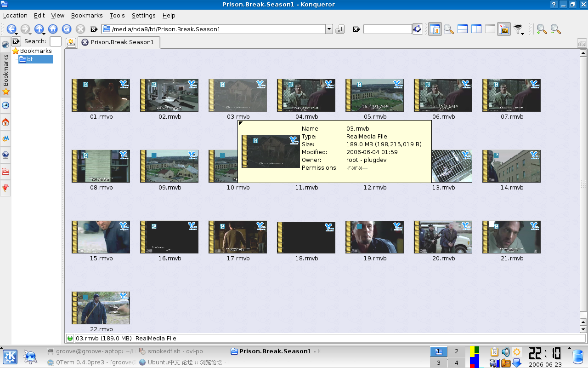Click the 20.rmvb file name

[x=443, y=259]
